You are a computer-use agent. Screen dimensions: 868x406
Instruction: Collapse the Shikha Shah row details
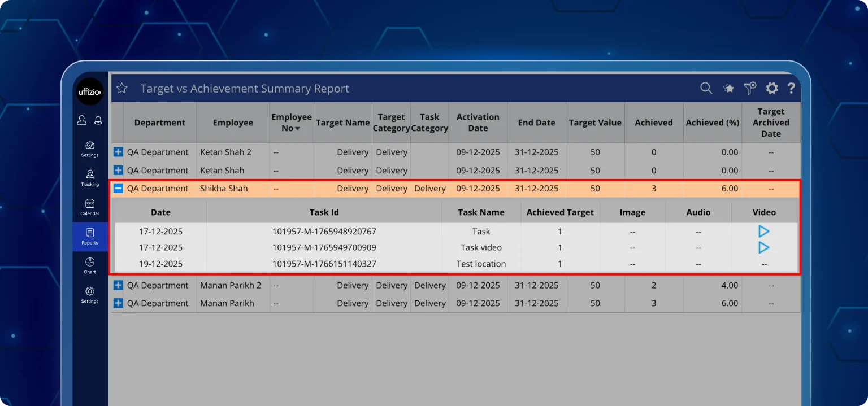pos(118,189)
